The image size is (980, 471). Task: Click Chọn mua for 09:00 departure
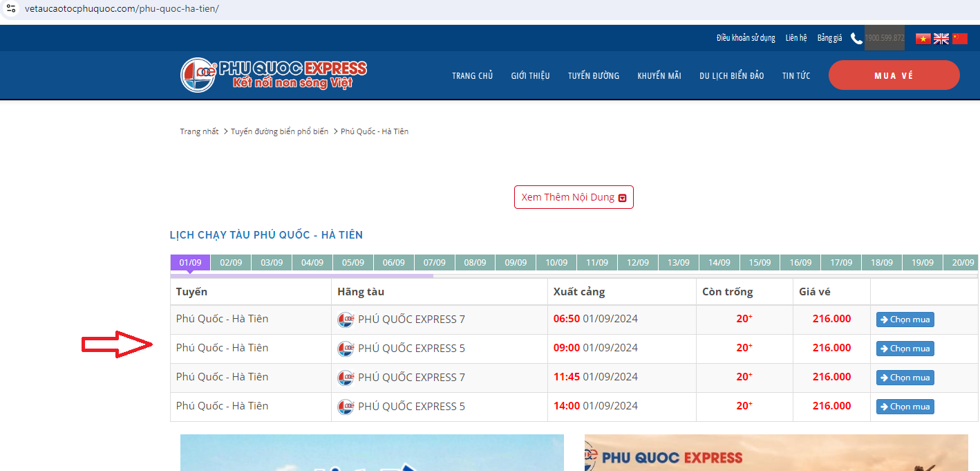click(905, 349)
